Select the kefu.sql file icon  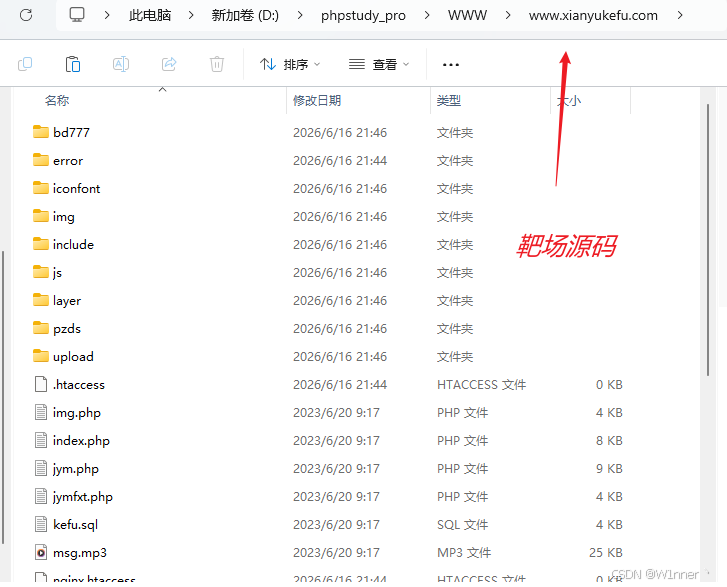tap(41, 524)
